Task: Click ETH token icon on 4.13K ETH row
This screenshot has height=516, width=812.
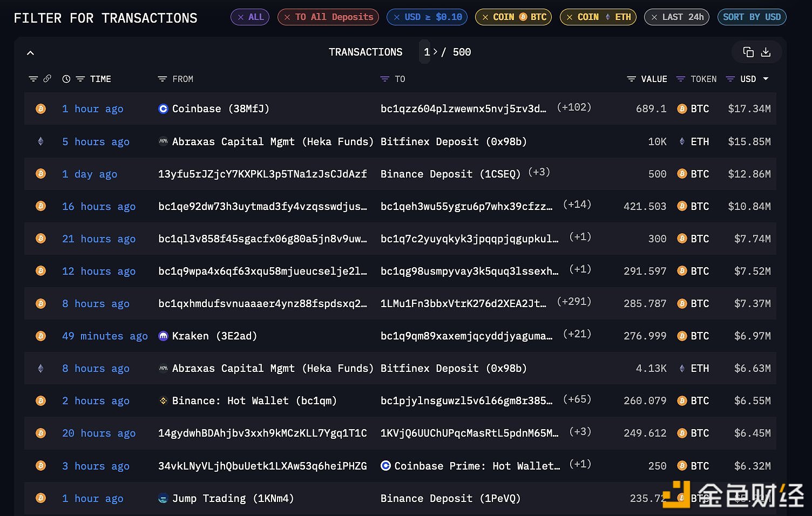Action: pyautogui.click(x=682, y=368)
